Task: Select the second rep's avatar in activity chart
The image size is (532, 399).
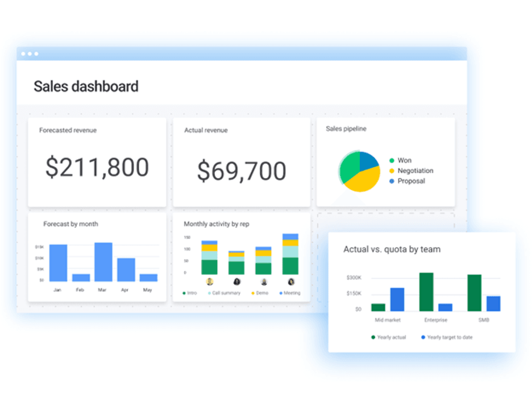Action: (236, 282)
